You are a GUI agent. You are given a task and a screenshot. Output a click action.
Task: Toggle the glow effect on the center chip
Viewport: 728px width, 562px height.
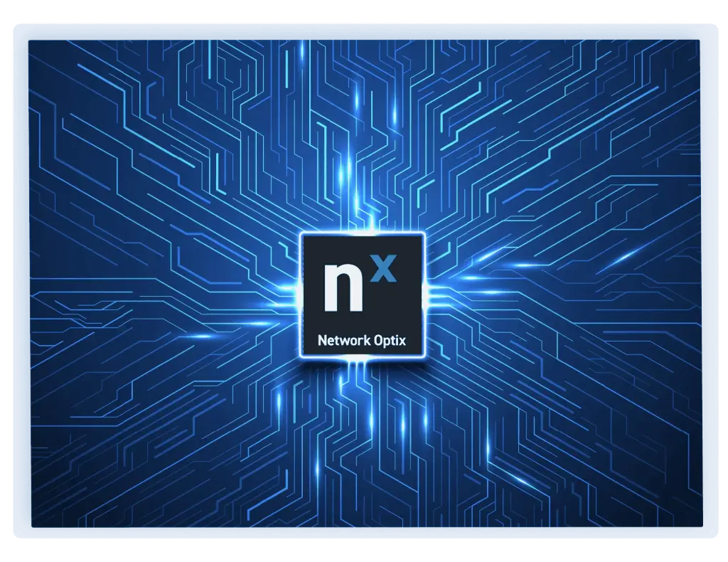(364, 295)
